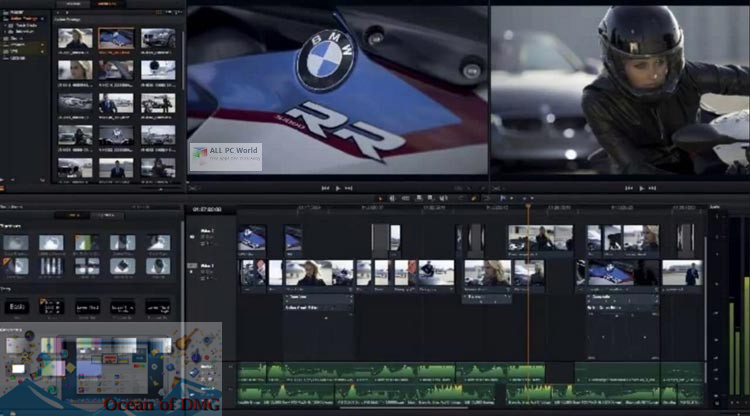Click the orange playhead on timeline ruler
This screenshot has height=416, width=750.
coord(528,208)
